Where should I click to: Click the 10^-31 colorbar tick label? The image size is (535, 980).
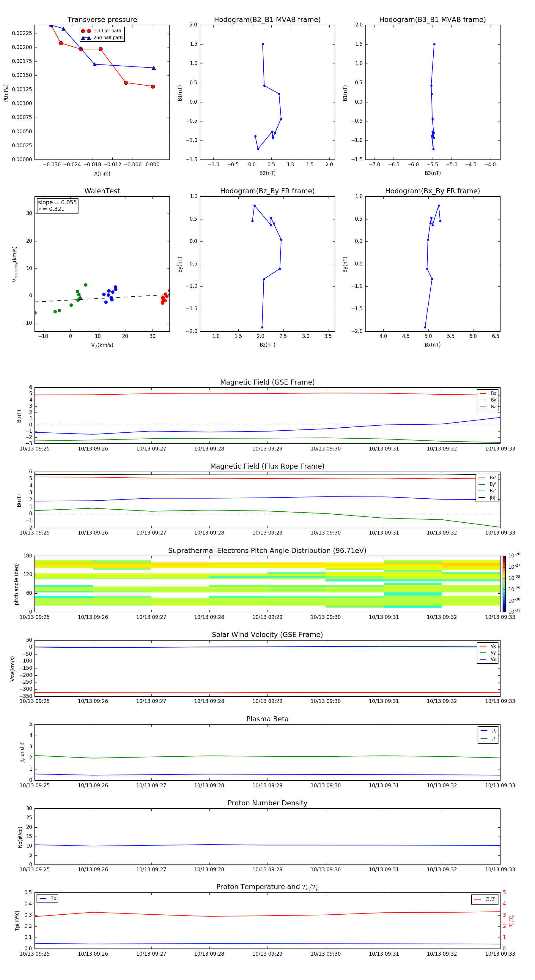click(514, 611)
